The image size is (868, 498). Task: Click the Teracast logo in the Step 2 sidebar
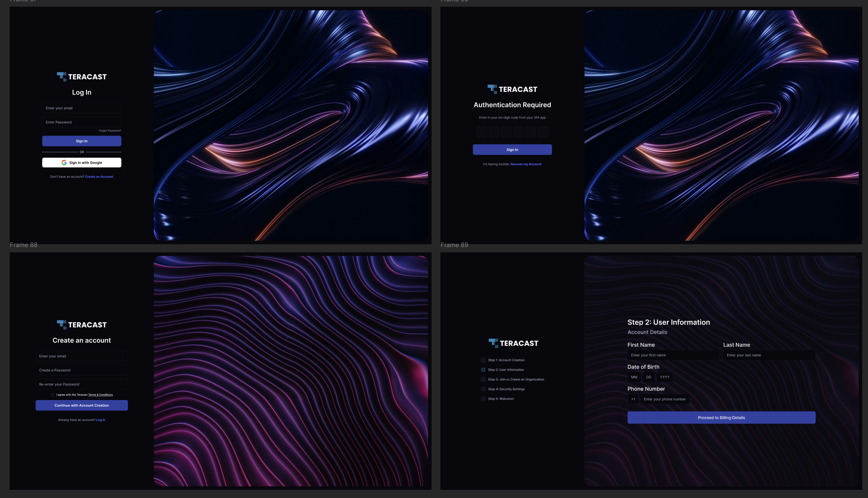click(514, 343)
